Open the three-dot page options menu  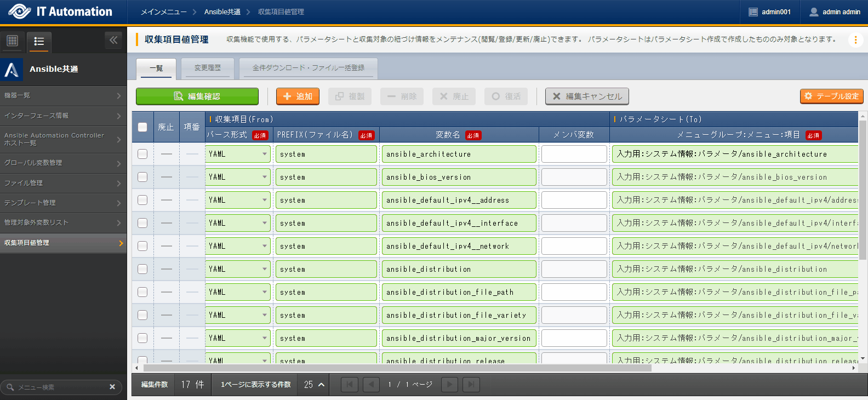pyautogui.click(x=855, y=39)
